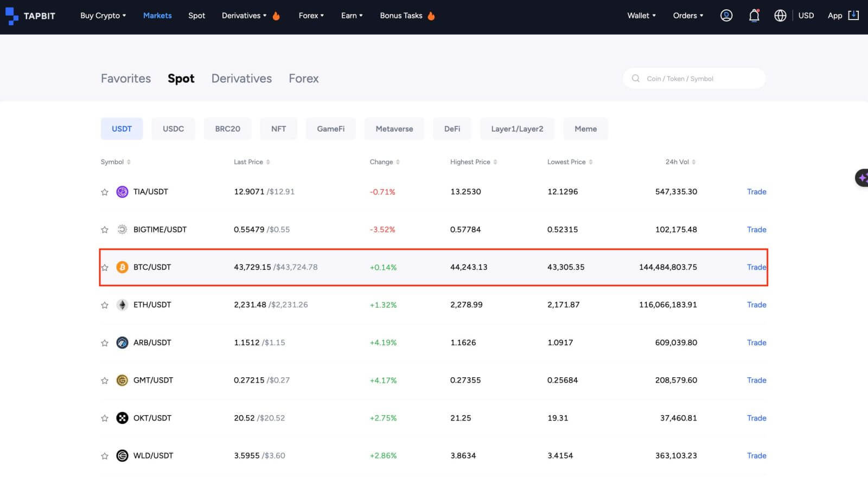Change the USD currency setting

point(806,16)
